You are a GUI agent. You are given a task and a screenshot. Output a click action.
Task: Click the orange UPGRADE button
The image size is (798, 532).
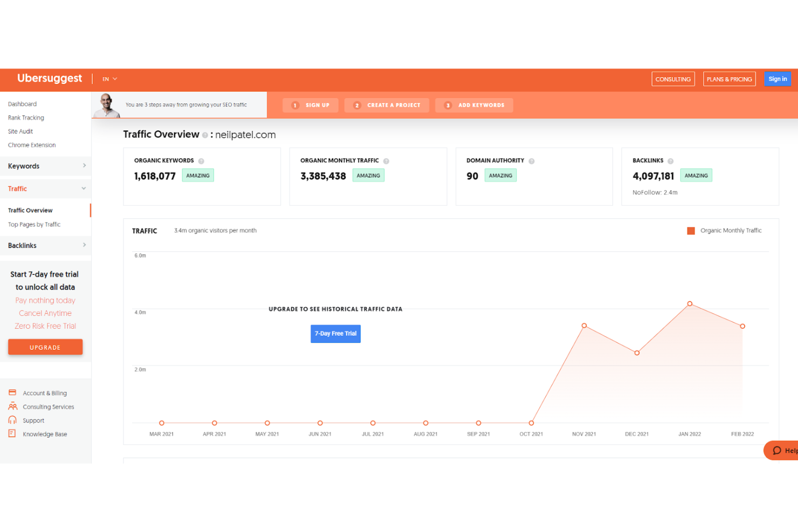tap(45, 347)
